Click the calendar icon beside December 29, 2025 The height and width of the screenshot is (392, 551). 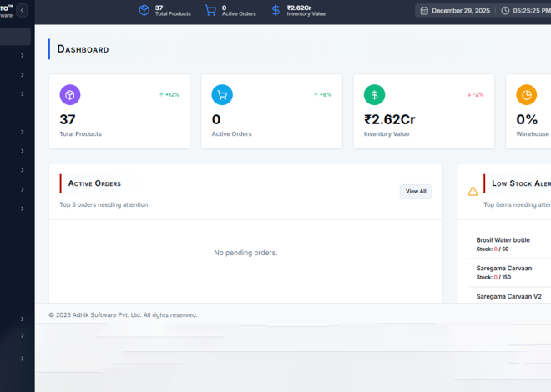coord(424,11)
